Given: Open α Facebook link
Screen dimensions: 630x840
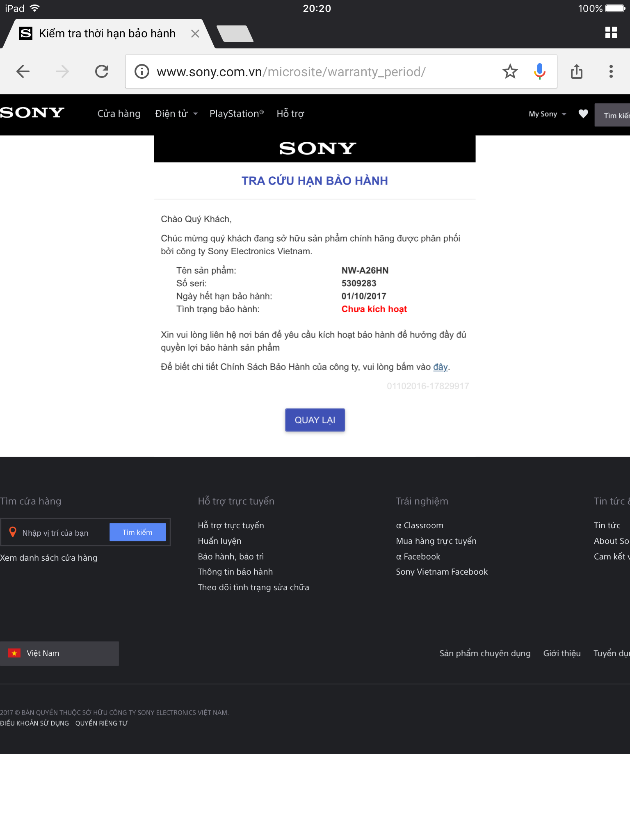Looking at the screenshot, I should [418, 557].
